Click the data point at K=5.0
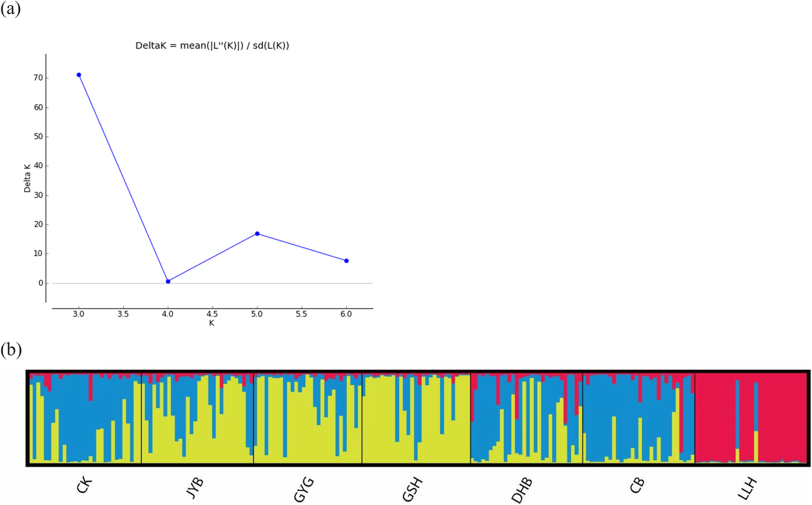 tap(257, 234)
